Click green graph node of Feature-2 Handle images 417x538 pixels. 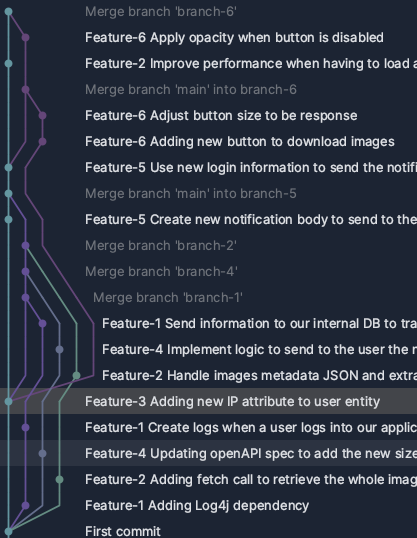coord(77,376)
